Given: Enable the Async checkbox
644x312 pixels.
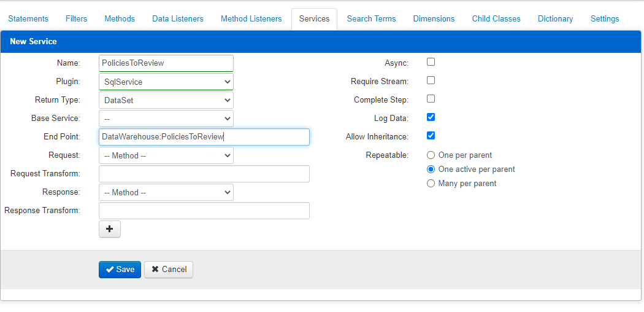Looking at the screenshot, I should [431, 62].
